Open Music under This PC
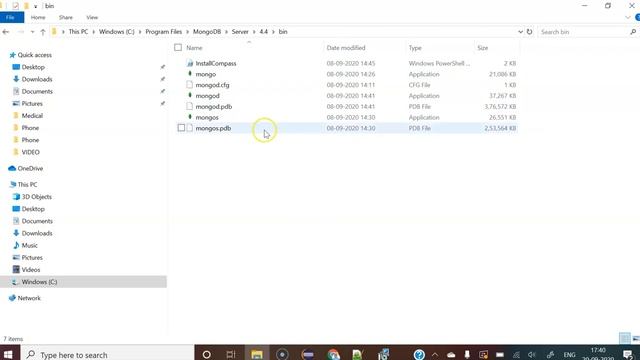This screenshot has width=640, height=360. click(x=29, y=245)
